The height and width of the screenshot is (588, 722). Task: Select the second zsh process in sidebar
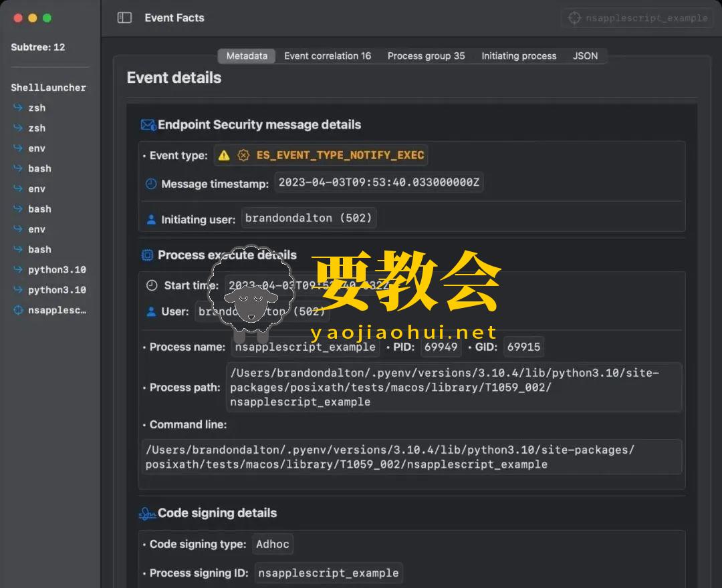[37, 128]
